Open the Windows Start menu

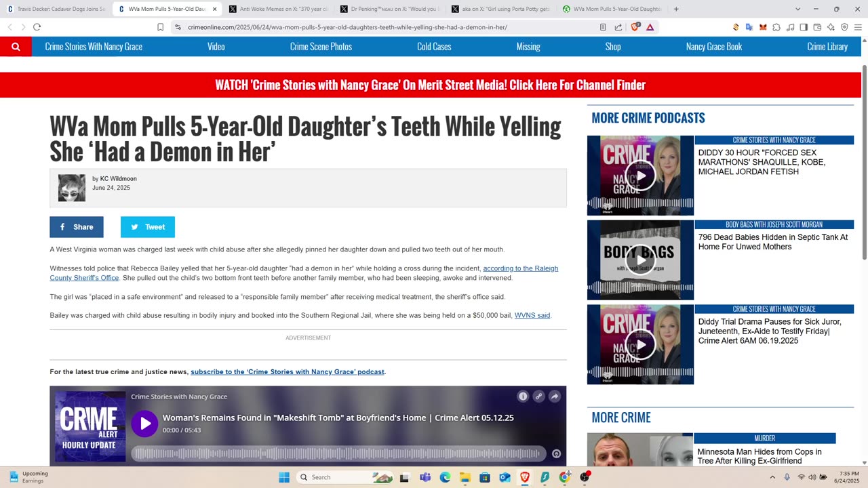coord(284,477)
